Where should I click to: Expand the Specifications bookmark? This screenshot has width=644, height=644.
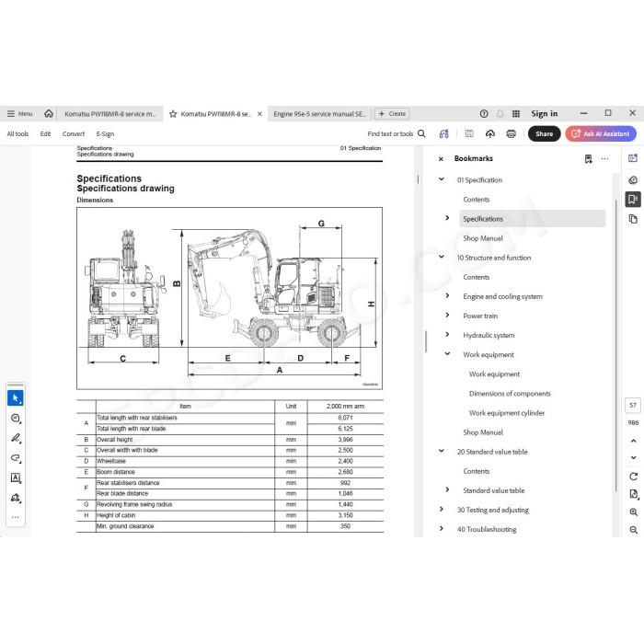tap(447, 218)
